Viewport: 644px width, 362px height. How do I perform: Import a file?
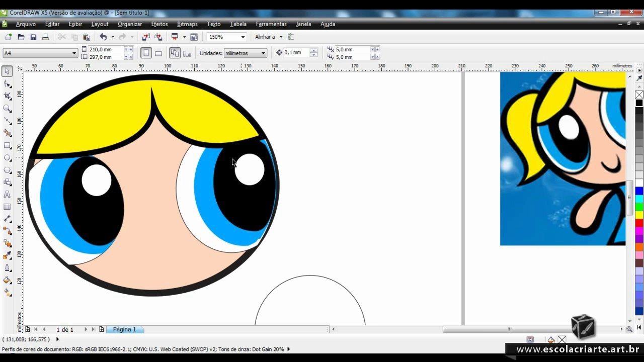pyautogui.click(x=146, y=37)
